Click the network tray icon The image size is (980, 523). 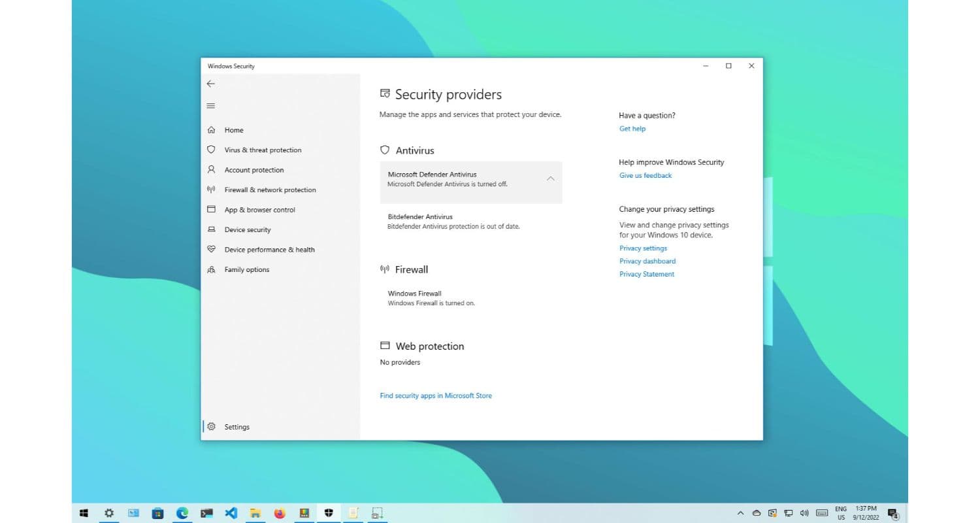789,513
